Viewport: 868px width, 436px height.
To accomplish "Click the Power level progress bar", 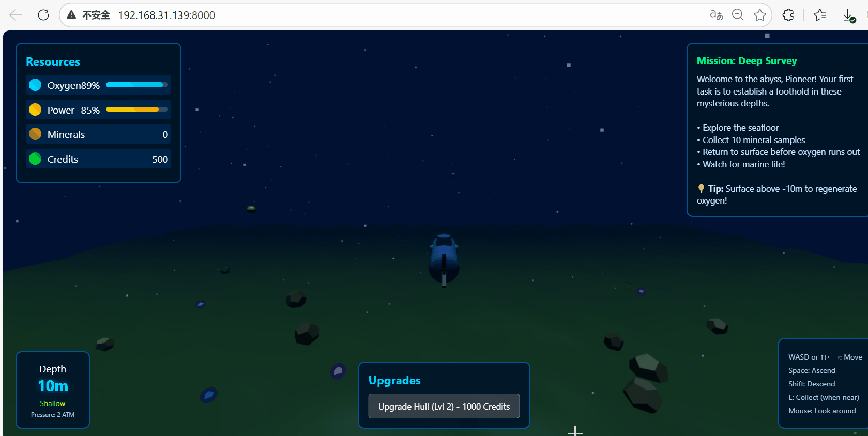I will [137, 110].
